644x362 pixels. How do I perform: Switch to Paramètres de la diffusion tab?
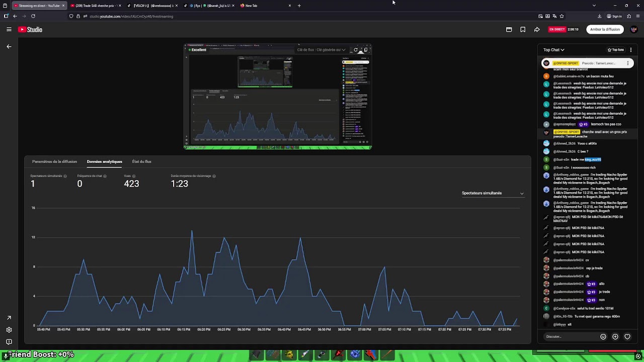pos(54,161)
